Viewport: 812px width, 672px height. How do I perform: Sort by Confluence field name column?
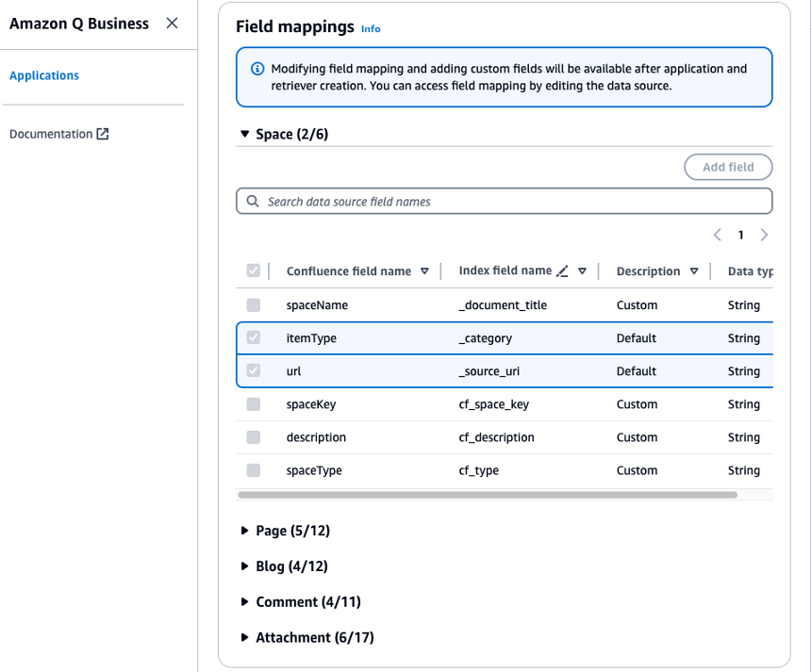coord(424,271)
